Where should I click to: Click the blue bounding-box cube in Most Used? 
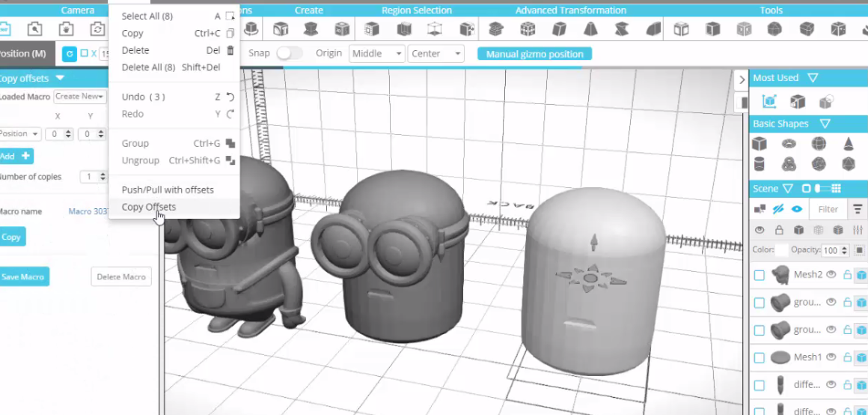click(768, 101)
